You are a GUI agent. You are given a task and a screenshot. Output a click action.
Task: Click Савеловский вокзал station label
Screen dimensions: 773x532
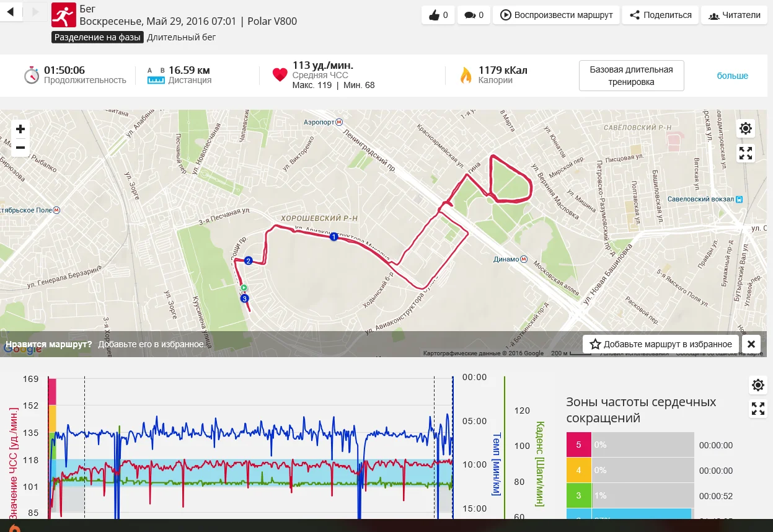706,200
